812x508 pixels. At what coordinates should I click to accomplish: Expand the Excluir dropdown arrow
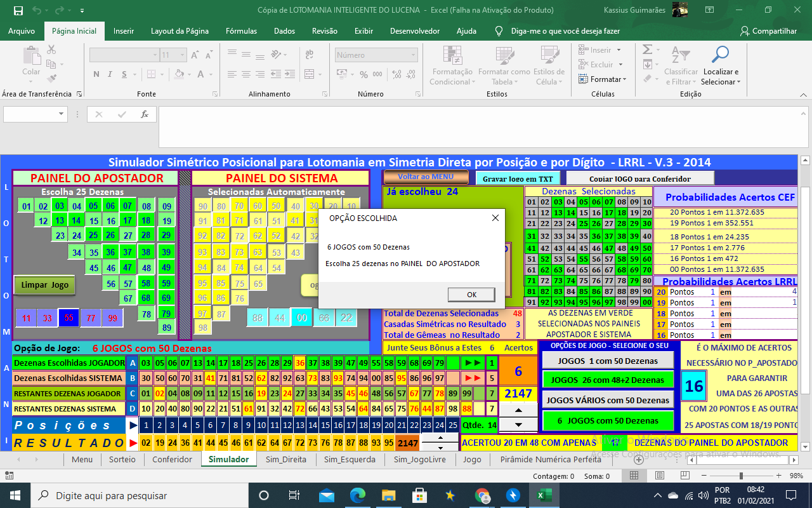click(x=620, y=65)
